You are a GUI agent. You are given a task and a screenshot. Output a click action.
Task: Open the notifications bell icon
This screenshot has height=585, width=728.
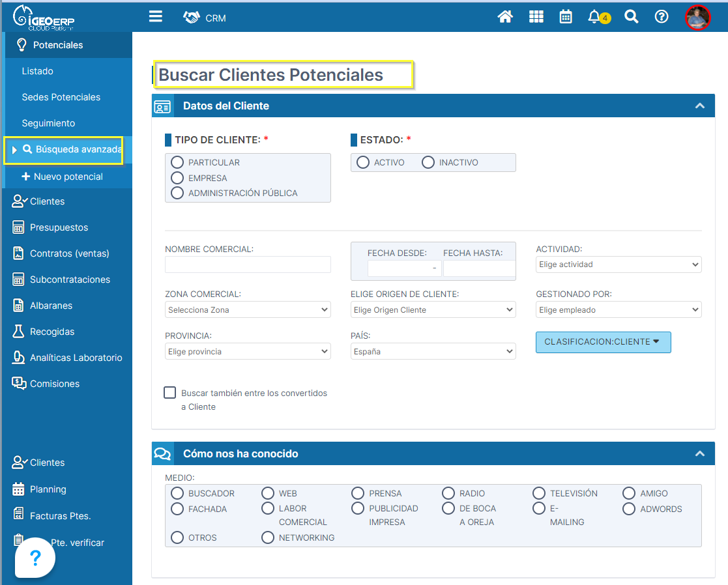click(594, 17)
